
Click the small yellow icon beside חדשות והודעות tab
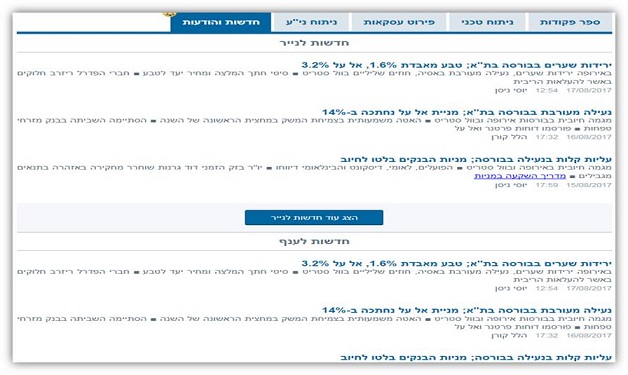(x=170, y=14)
